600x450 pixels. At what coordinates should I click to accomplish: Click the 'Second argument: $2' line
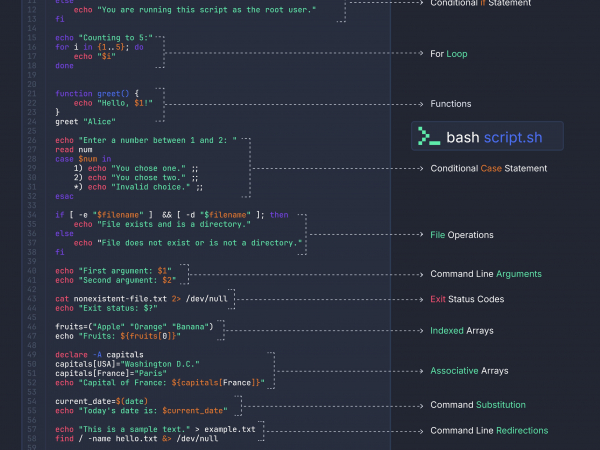(x=116, y=280)
